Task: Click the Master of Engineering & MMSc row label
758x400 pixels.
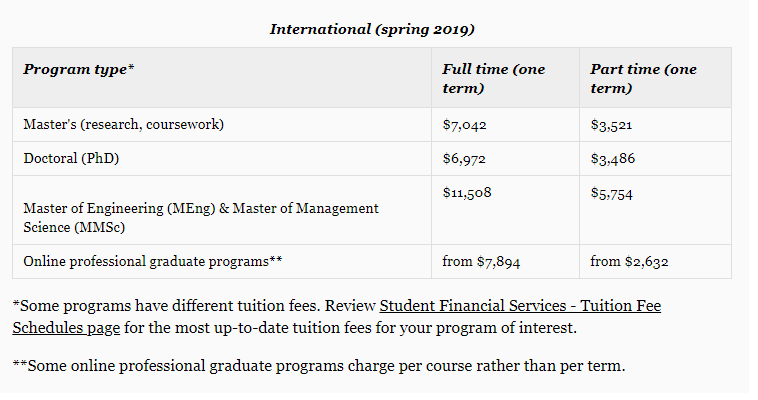Action: click(201, 217)
